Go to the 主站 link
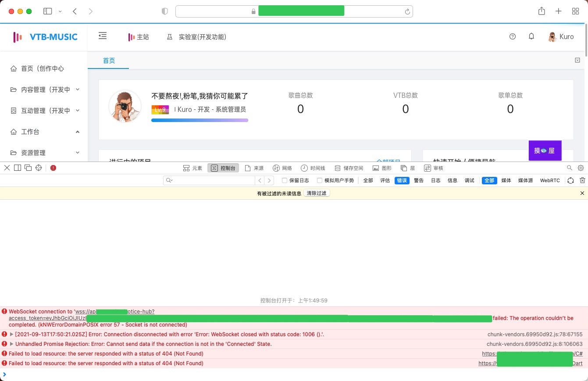This screenshot has width=588, height=381. coord(139,37)
